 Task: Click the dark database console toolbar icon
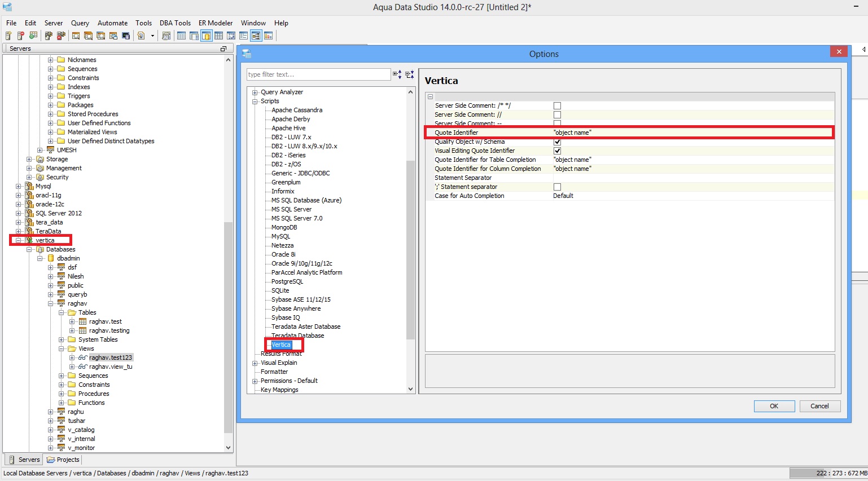(126, 36)
